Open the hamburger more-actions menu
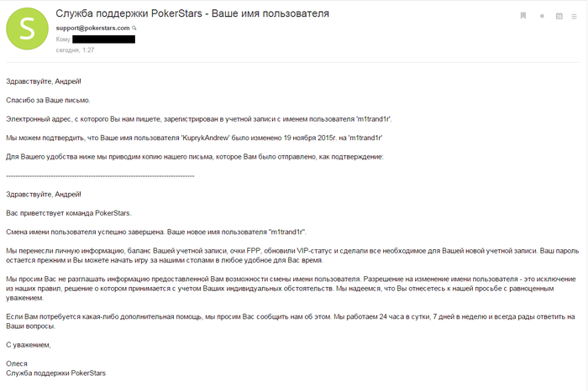This screenshot has width=588, height=391. [577, 16]
